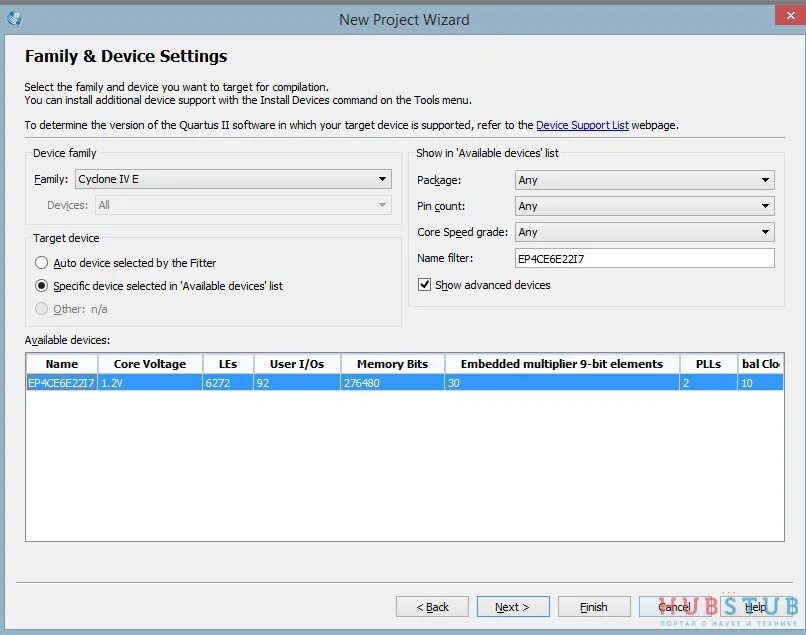Toggle the Show advanced devices checkbox
This screenshot has width=806, height=635.
(x=424, y=285)
